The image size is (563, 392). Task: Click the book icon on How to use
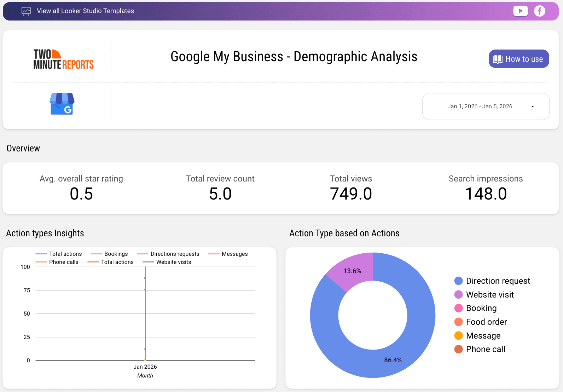pyautogui.click(x=498, y=59)
